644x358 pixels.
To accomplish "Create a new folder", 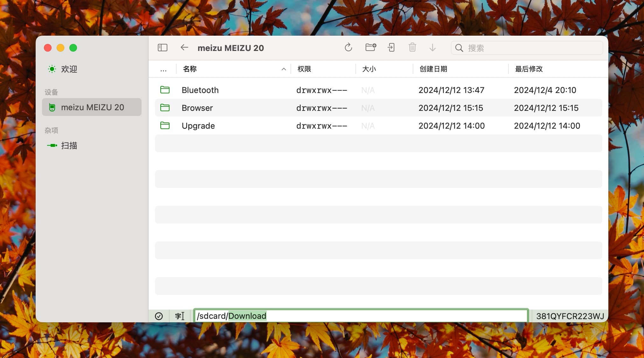I will (370, 48).
